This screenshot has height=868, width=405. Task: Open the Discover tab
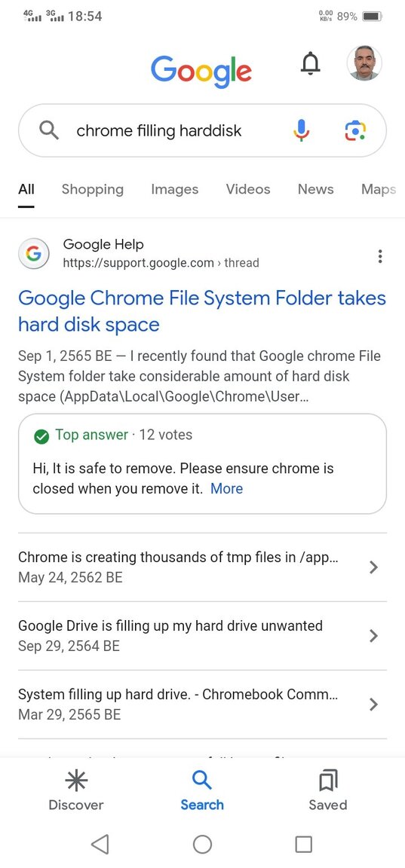[x=76, y=790]
